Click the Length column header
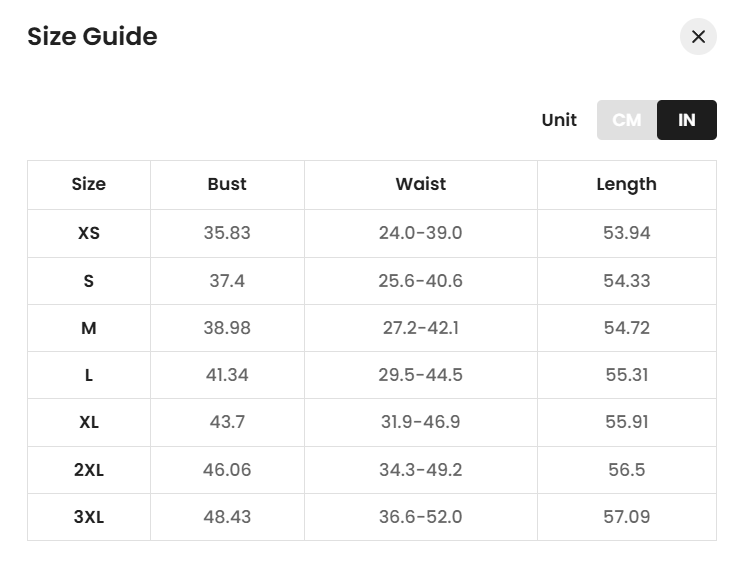Viewport: 744px width, 582px height. [627, 184]
